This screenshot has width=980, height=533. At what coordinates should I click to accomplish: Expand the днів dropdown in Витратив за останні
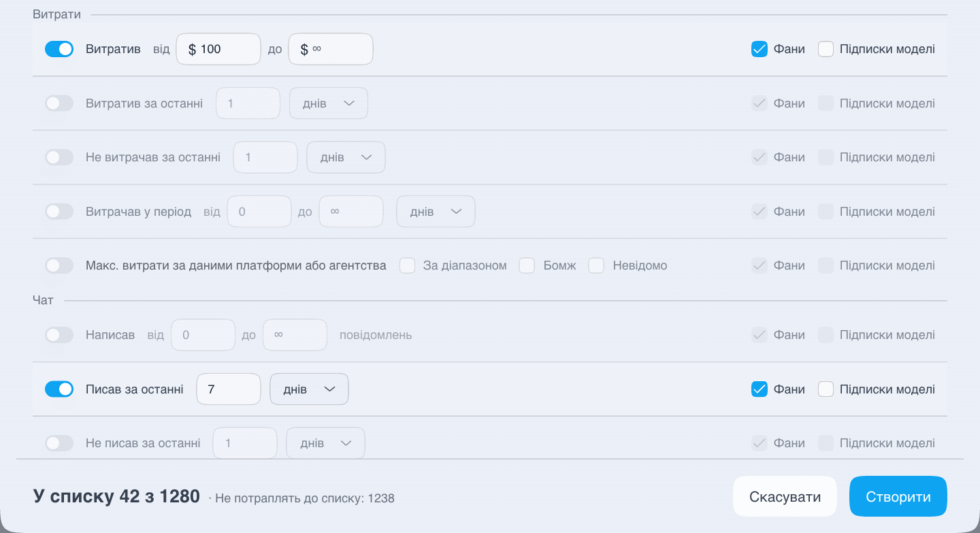329,103
